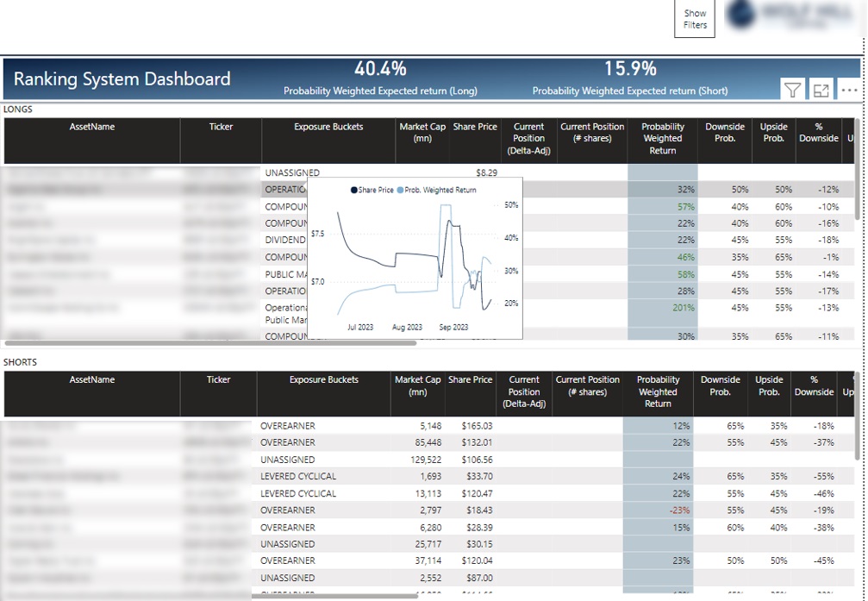This screenshot has height=601, width=868.
Task: Sort Longs by Probability Weighted Return header
Action: click(662, 138)
